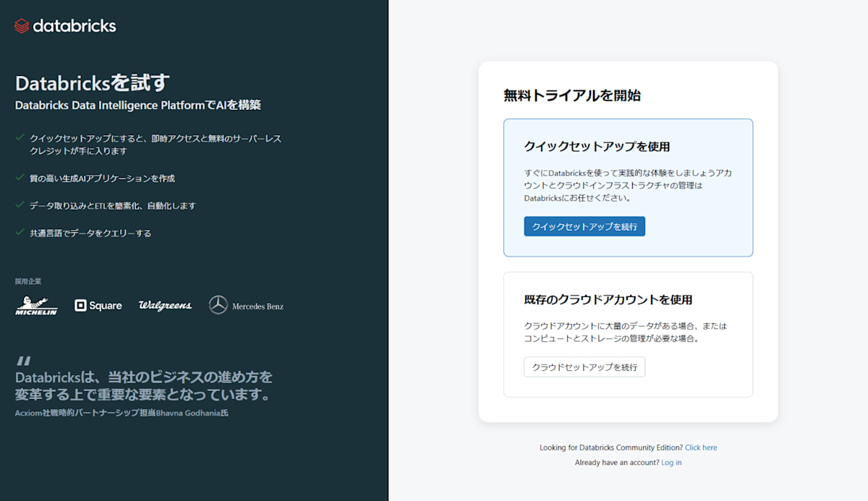The image size is (868, 501).
Task: Click checkmark next to クイックセットアップにすると
Action: click(20, 137)
